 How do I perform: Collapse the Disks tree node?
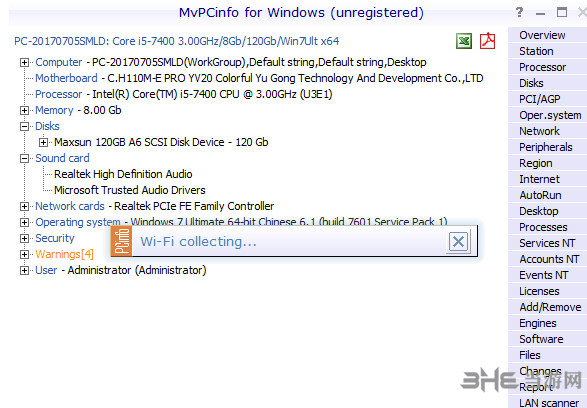click(x=24, y=127)
